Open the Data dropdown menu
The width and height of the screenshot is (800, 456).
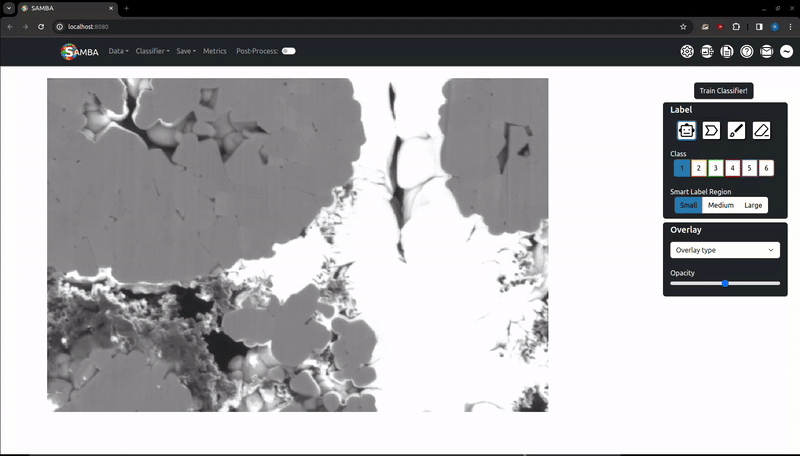click(118, 51)
